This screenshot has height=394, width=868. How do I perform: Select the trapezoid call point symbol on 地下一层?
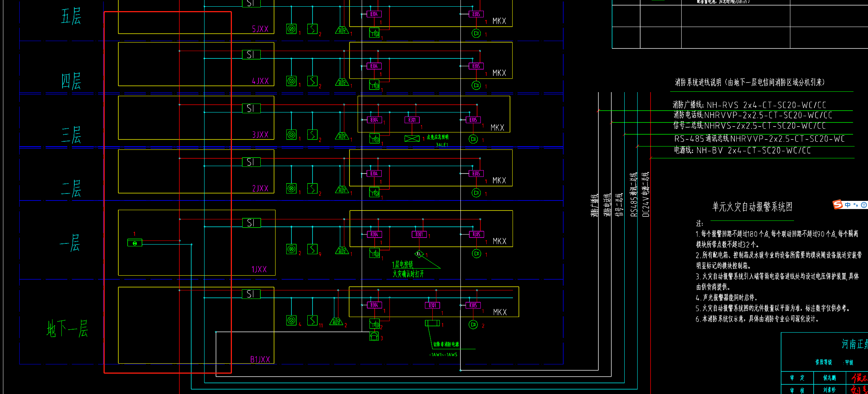336,321
